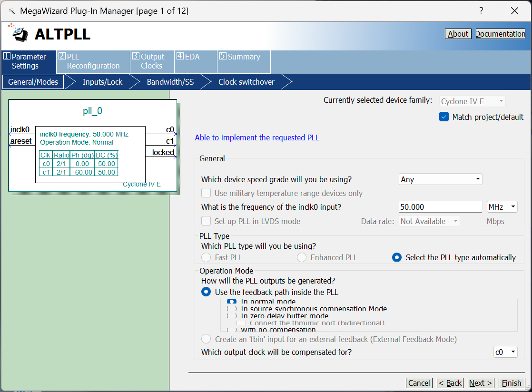
Task: Click the wizard wand icon in title bar
Action: [x=12, y=11]
